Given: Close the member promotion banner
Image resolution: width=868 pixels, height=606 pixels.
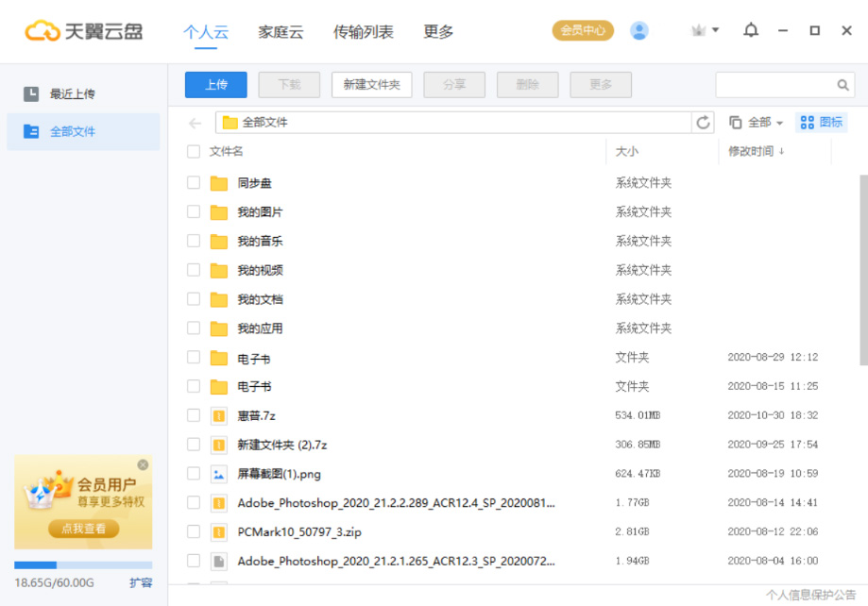Looking at the screenshot, I should [x=143, y=464].
